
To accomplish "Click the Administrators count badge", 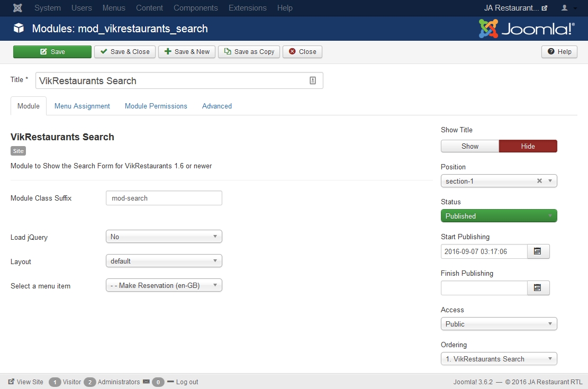I will tap(89, 382).
